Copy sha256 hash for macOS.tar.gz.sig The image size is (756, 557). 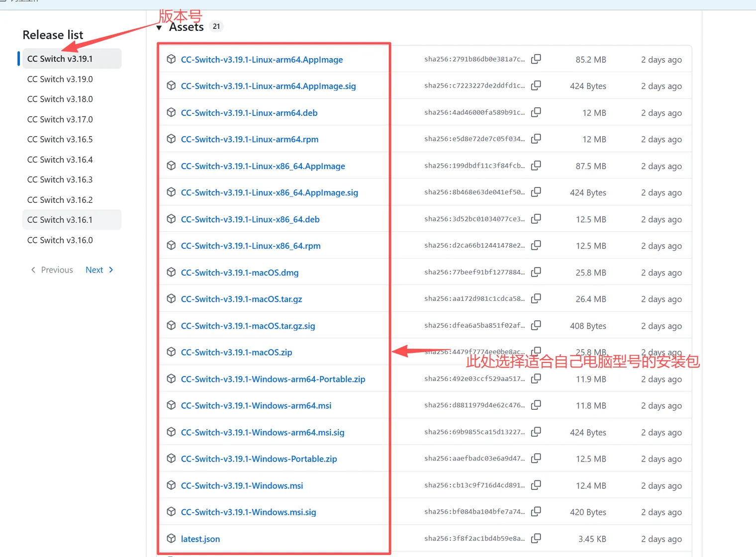(x=536, y=325)
